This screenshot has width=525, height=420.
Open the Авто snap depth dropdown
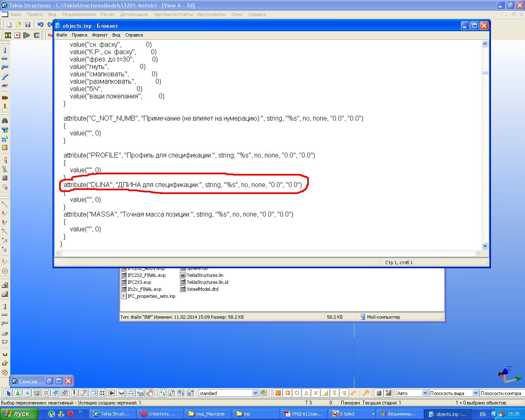pyautogui.click(x=425, y=393)
